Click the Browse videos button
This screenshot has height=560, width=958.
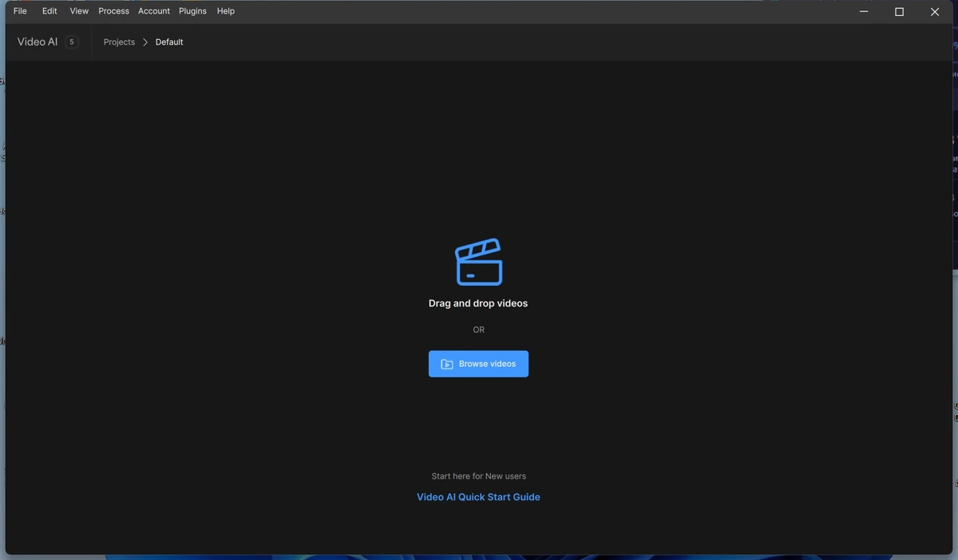478,364
